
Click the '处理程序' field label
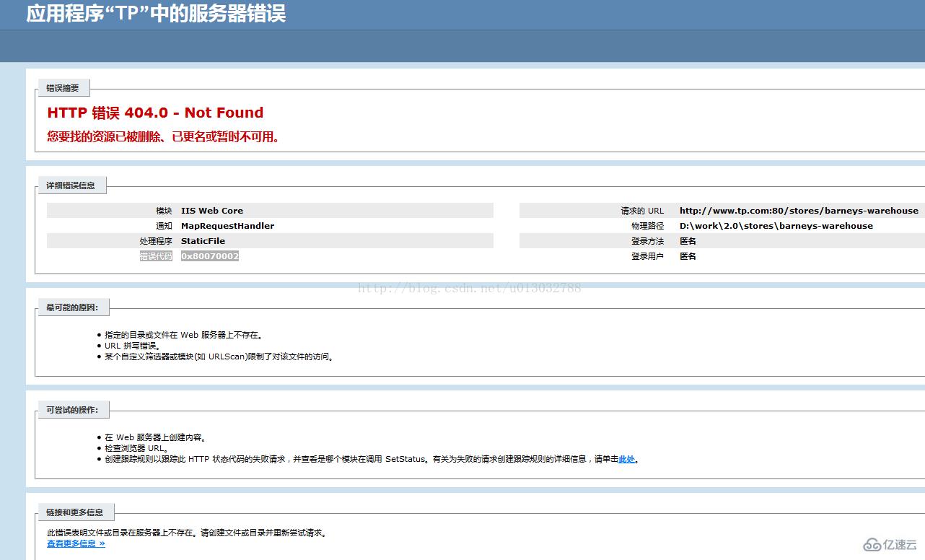coord(156,241)
